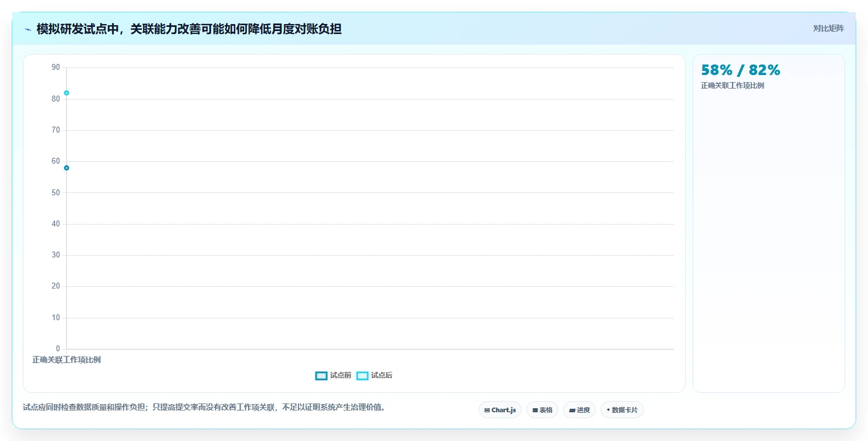Click the page title about 月度对账负担

coord(189,29)
